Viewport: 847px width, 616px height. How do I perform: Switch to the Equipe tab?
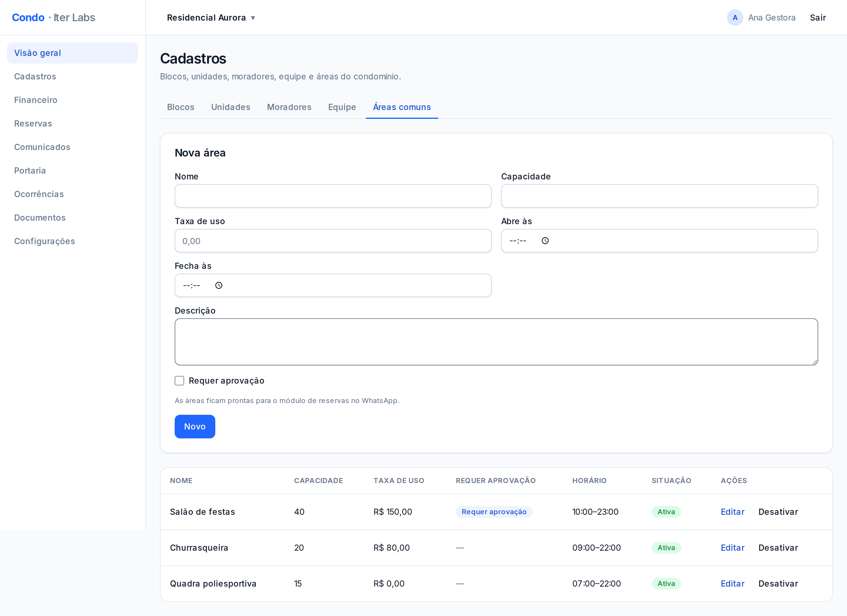point(342,107)
